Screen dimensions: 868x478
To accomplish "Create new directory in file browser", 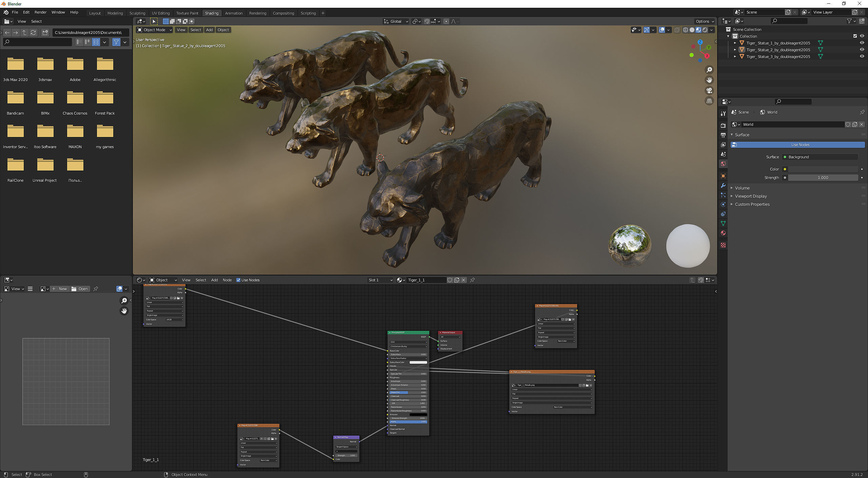I will pos(45,33).
